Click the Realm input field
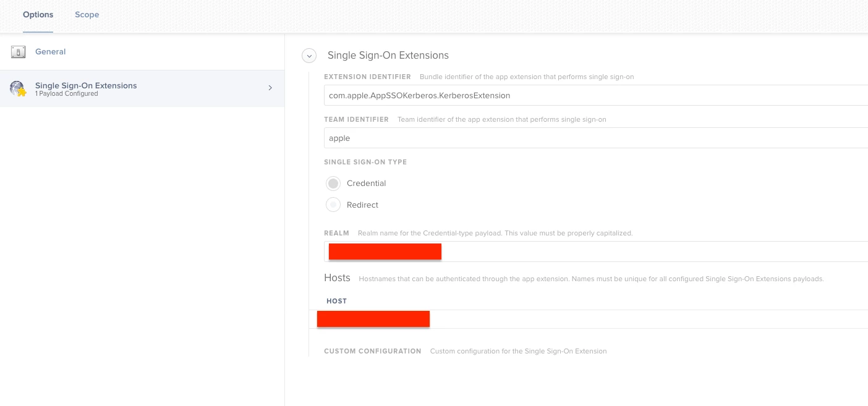 coord(596,252)
